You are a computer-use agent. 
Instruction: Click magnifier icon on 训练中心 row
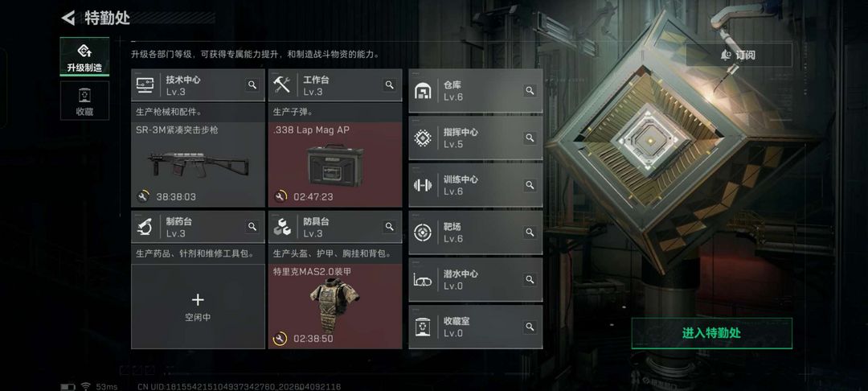pyautogui.click(x=530, y=185)
